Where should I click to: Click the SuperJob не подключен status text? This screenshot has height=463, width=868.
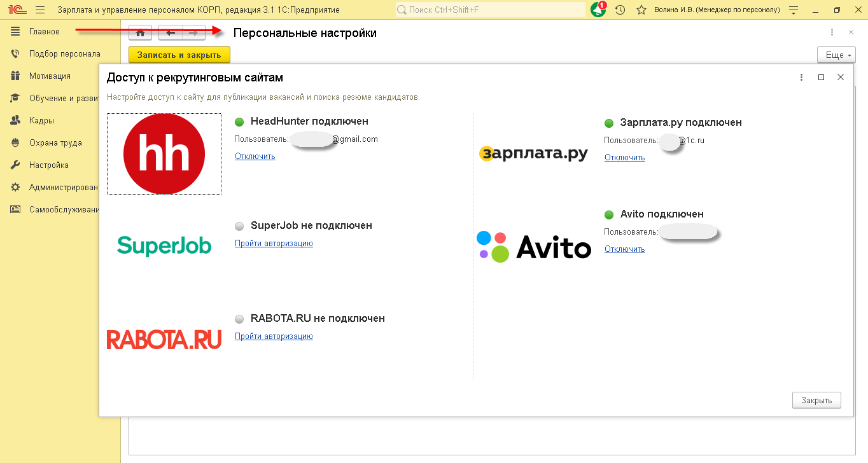[311, 226]
